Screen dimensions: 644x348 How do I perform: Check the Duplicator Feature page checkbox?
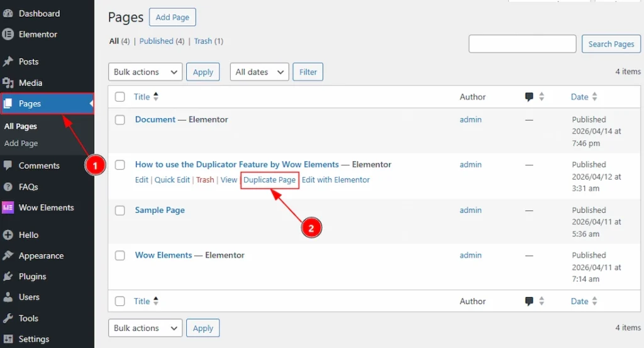(120, 165)
